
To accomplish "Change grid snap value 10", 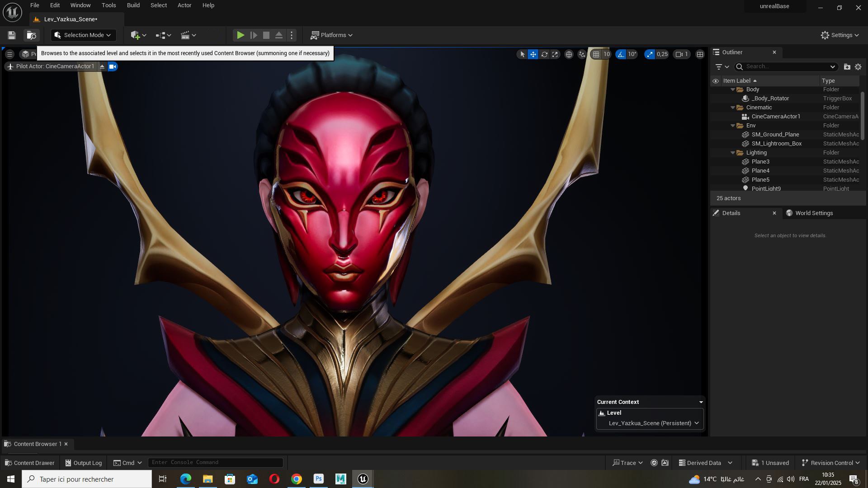I will pos(607,54).
